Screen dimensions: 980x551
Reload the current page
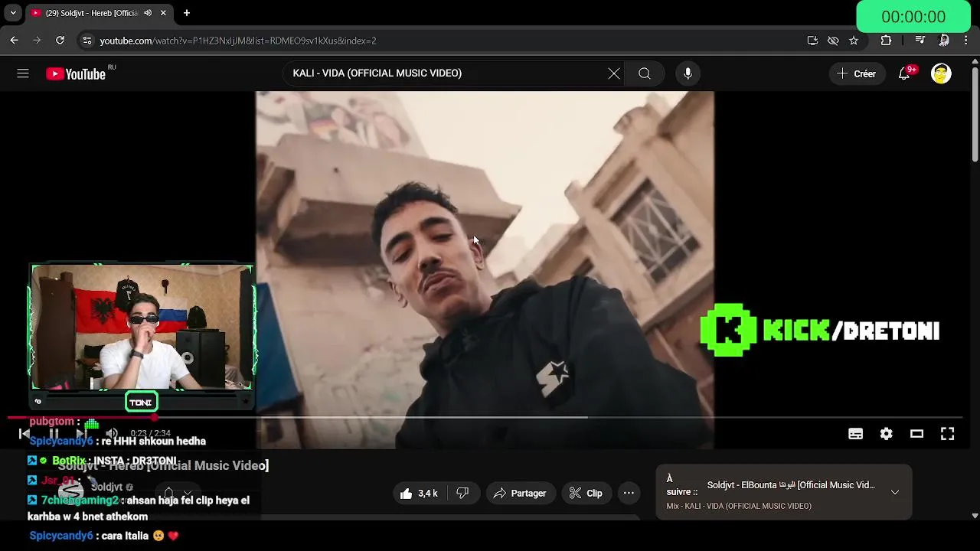60,41
